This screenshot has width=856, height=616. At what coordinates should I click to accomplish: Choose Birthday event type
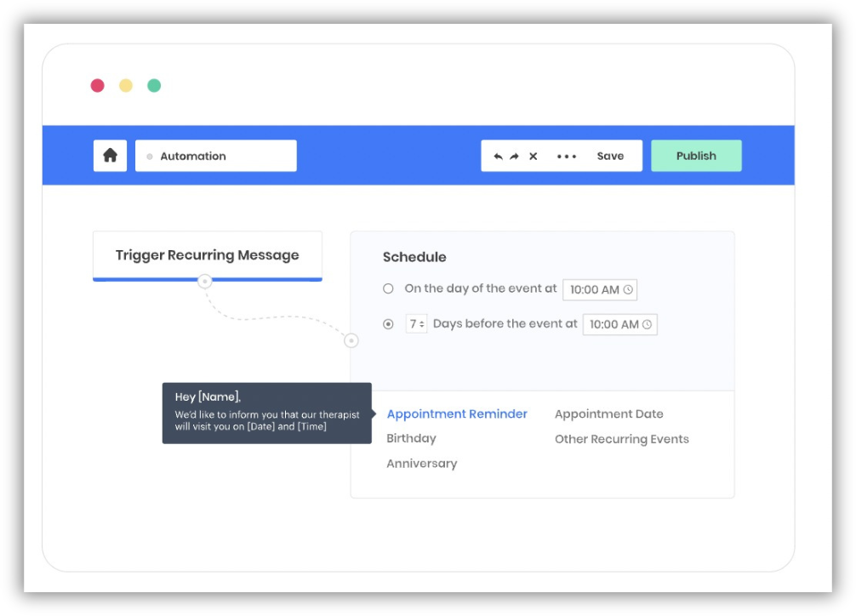coord(411,438)
